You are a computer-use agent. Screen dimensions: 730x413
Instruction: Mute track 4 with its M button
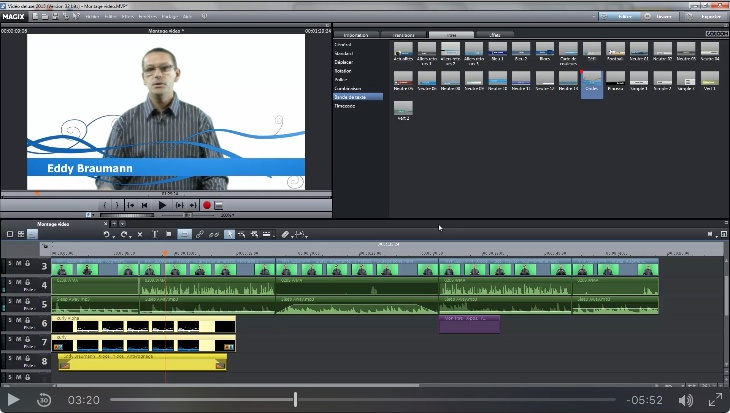coord(18,283)
